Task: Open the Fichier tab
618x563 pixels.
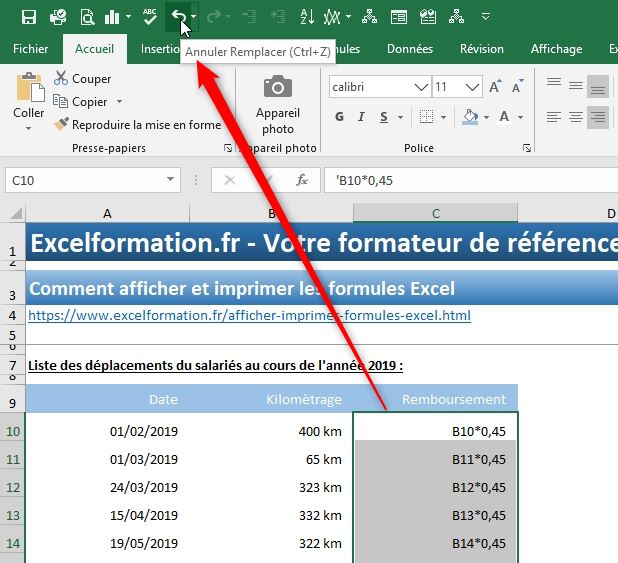Action: click(x=30, y=49)
